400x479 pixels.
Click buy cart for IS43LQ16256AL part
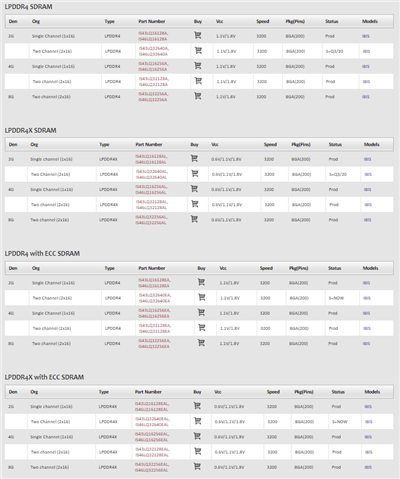pyautogui.click(x=194, y=189)
